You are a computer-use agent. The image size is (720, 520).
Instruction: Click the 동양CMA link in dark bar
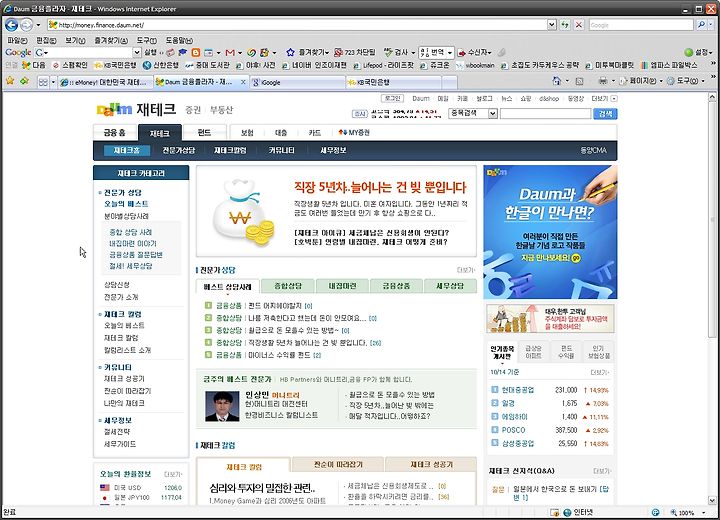594,150
